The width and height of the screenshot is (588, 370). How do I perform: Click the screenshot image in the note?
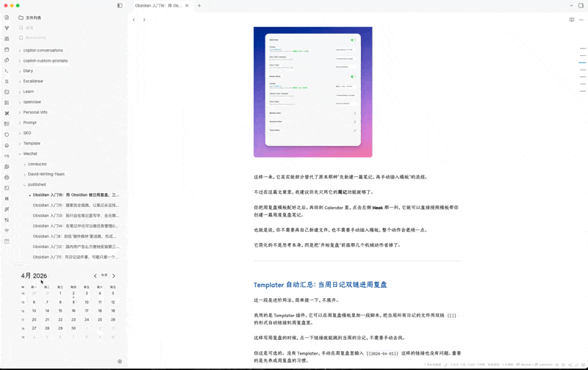point(313,92)
